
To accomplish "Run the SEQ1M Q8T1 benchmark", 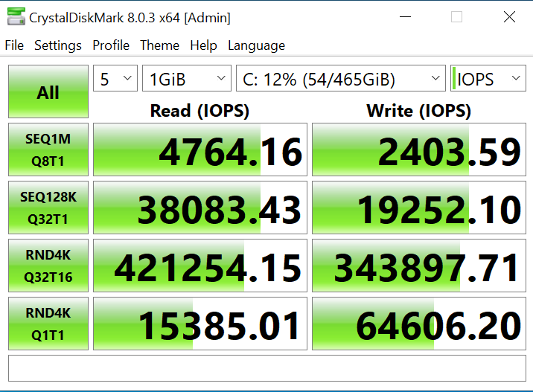I will 48,150.
